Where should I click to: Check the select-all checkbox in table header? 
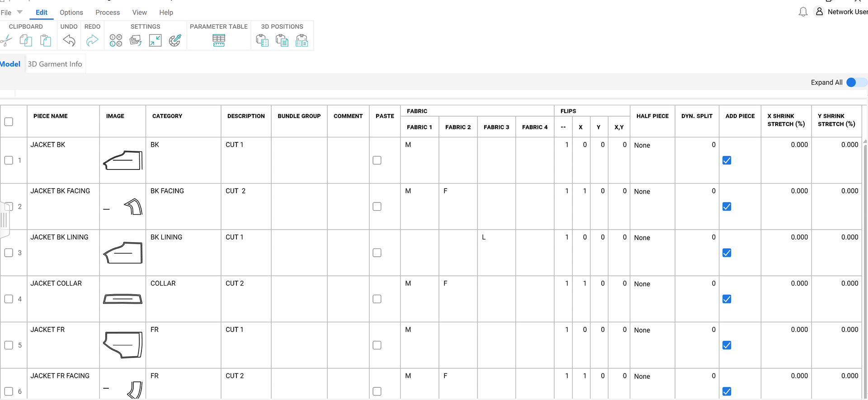pos(9,122)
